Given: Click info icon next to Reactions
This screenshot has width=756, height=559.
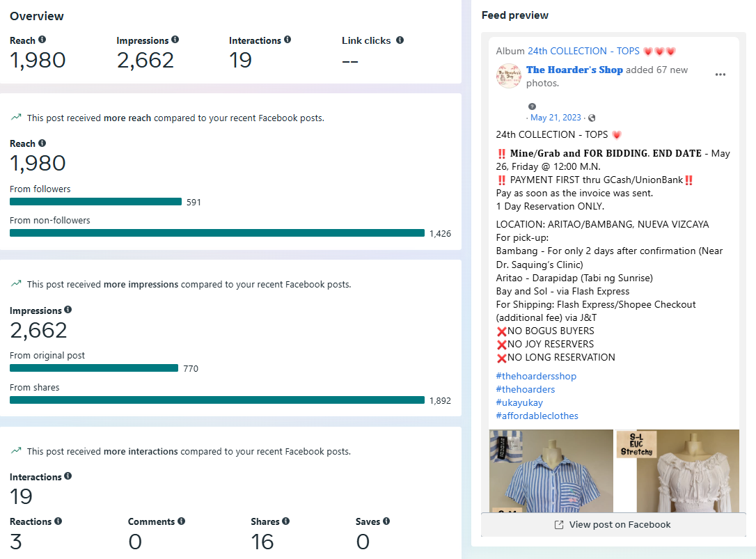Looking at the screenshot, I should pyautogui.click(x=58, y=521).
